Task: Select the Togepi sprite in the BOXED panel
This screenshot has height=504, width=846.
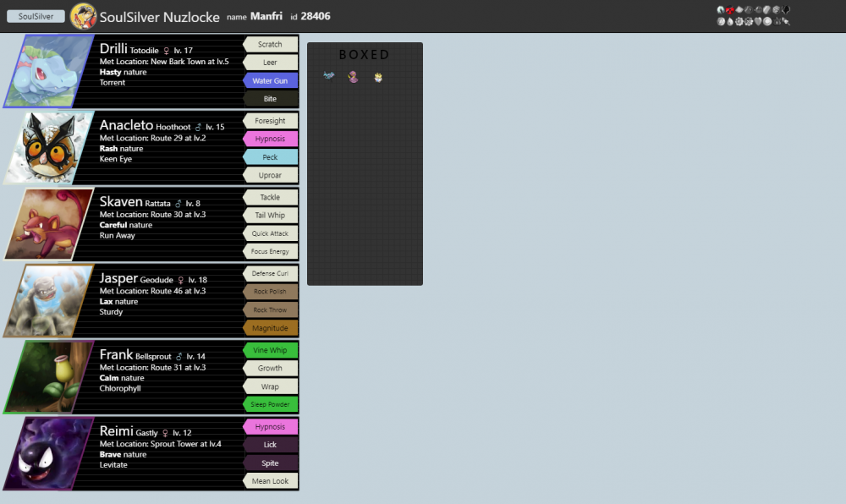Action: click(376, 77)
